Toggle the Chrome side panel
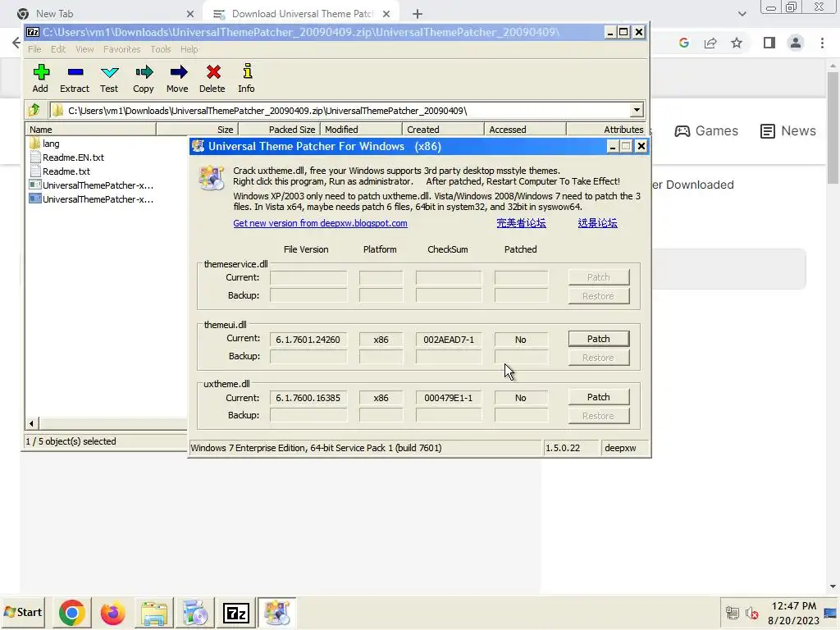Viewport: 840px width, 630px height. pyautogui.click(x=769, y=43)
